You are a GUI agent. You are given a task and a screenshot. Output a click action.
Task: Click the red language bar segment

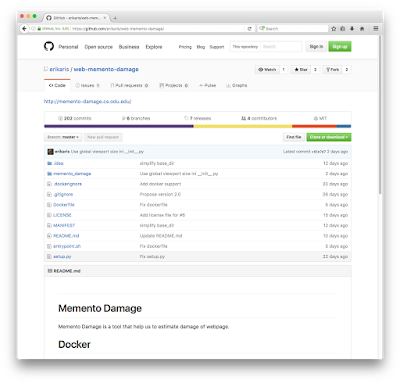click(x=314, y=126)
